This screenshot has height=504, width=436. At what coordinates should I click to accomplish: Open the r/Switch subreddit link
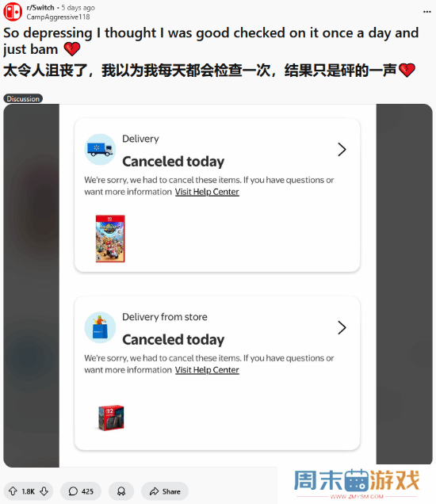coord(40,7)
